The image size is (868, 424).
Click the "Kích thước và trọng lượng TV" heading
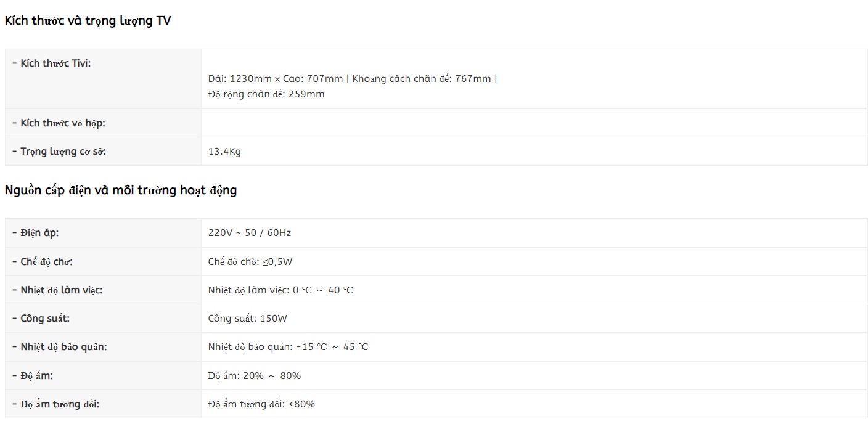tap(88, 21)
